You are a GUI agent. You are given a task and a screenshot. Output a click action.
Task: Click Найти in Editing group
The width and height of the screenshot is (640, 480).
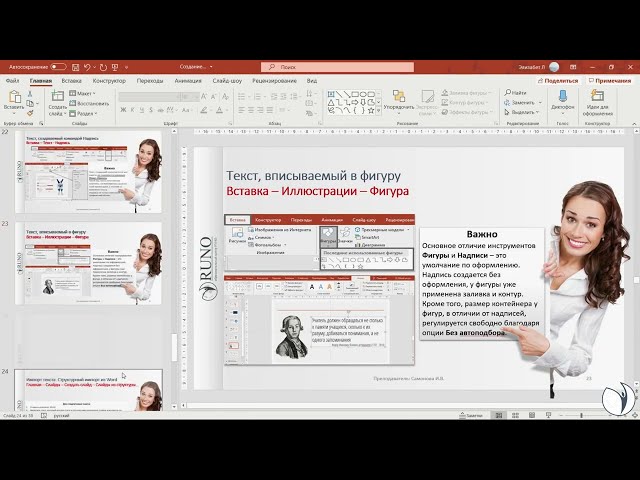click(x=516, y=93)
